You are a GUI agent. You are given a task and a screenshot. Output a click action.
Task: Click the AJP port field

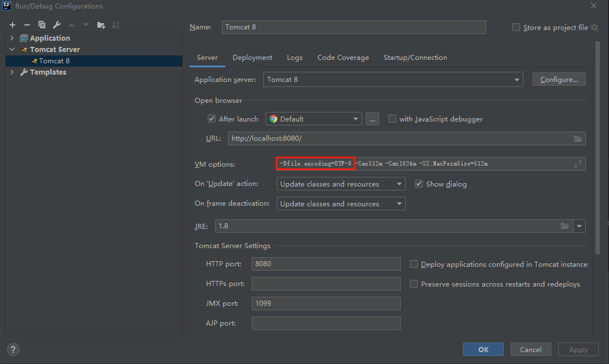(326, 323)
